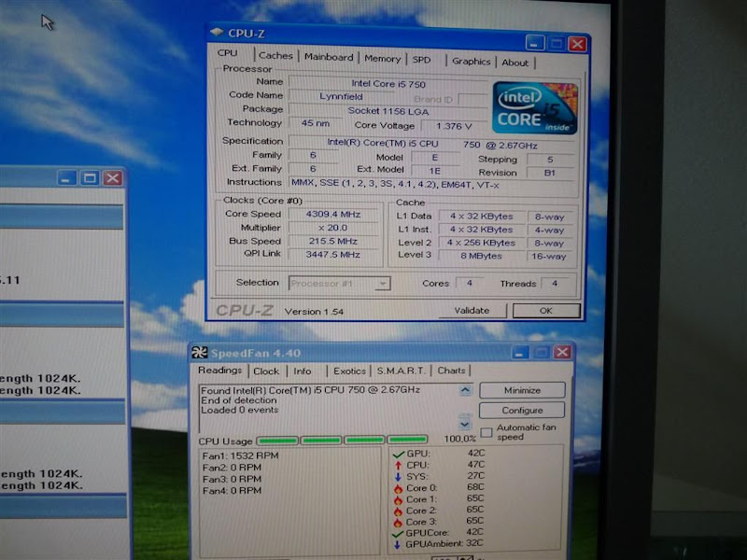Image resolution: width=747 pixels, height=560 pixels.
Task: Minimize the CPU-Z window
Action: click(535, 43)
